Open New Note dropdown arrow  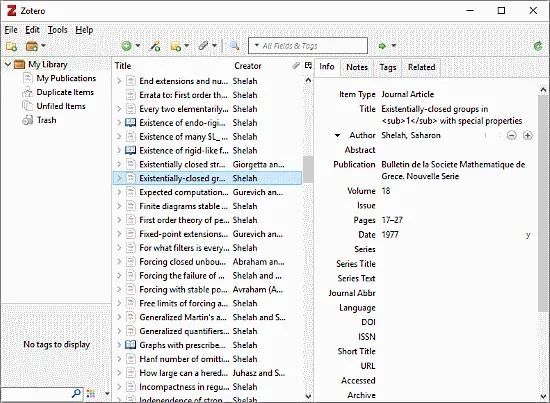[187, 46]
